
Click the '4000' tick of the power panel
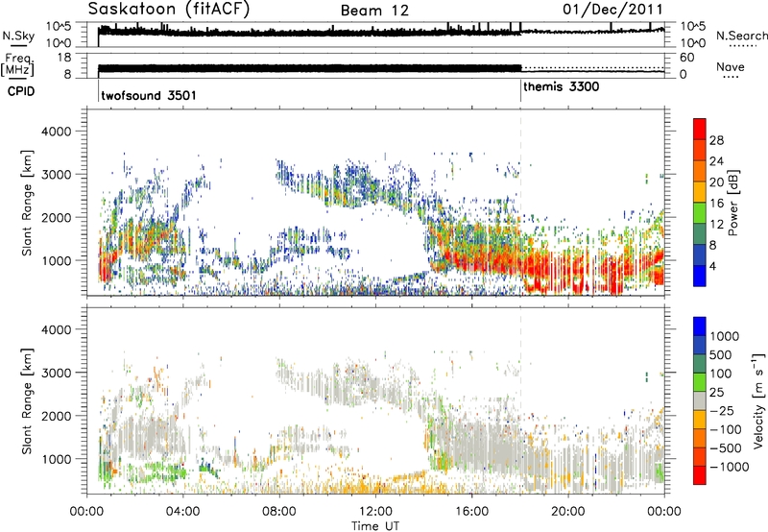coord(57,132)
